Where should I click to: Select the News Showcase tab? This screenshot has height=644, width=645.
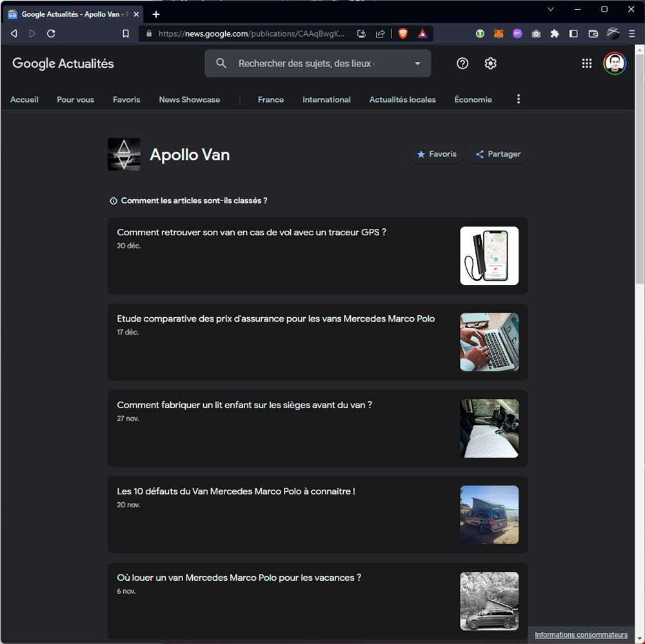click(x=190, y=99)
